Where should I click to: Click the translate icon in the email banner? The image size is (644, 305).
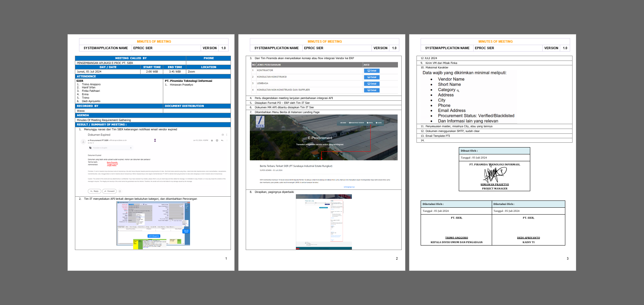click(x=90, y=148)
